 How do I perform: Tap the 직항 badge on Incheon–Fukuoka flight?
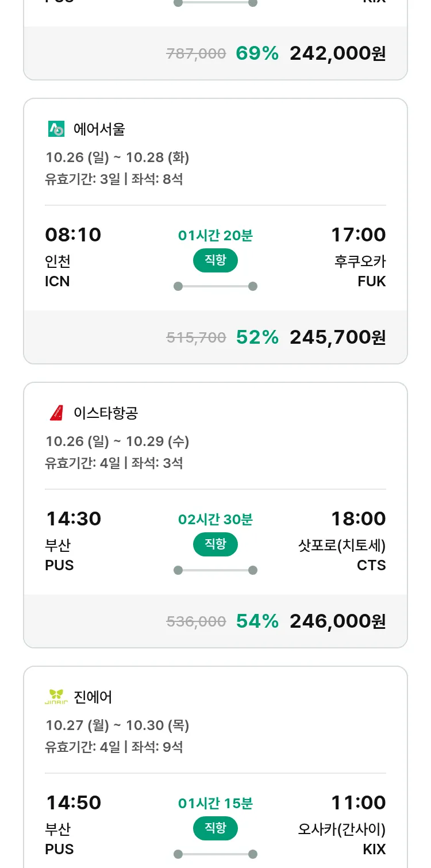point(215,260)
